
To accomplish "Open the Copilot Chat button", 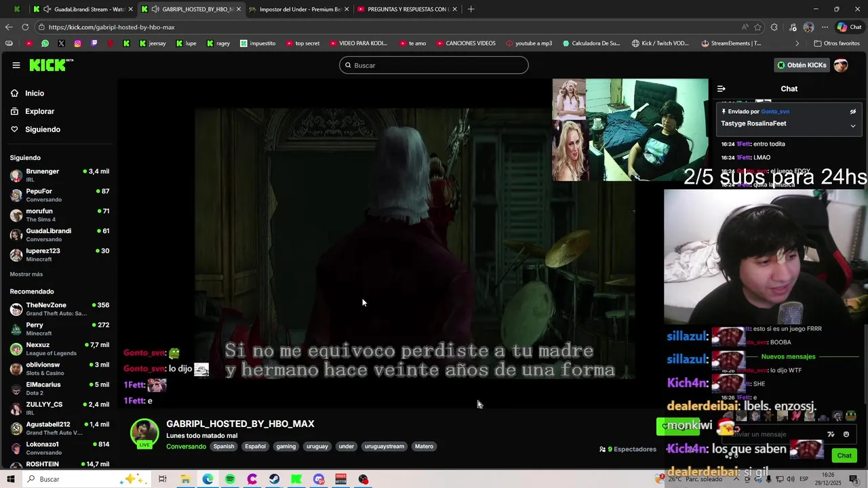I will pyautogui.click(x=849, y=27).
